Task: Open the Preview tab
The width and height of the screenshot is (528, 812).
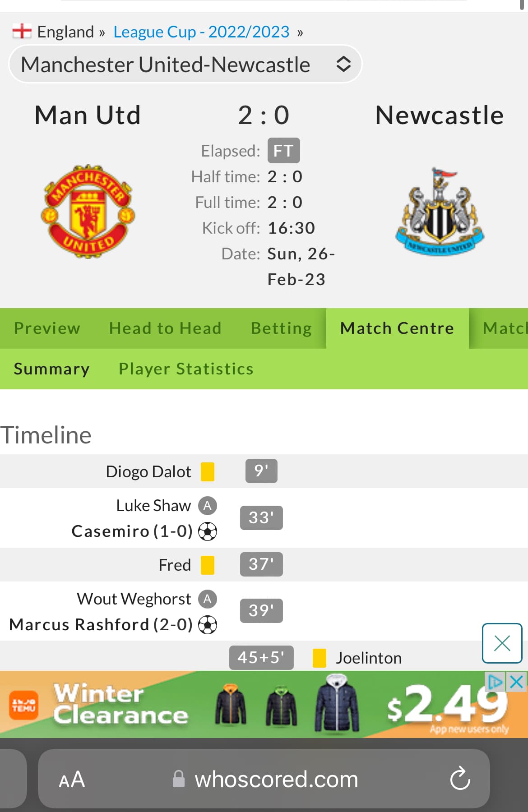Action: pos(47,328)
